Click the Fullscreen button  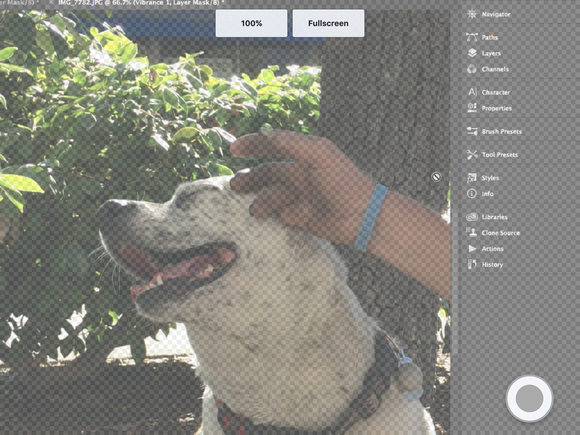328,23
